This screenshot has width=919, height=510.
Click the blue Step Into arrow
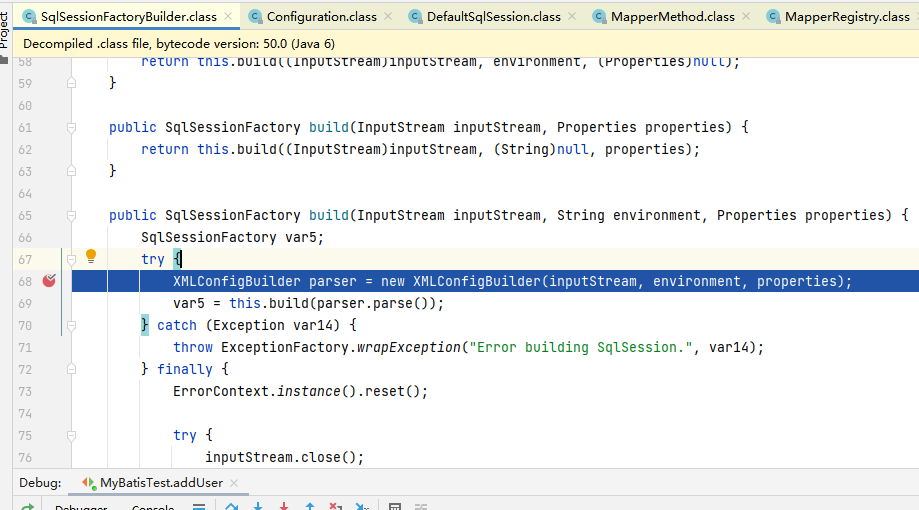point(258,506)
